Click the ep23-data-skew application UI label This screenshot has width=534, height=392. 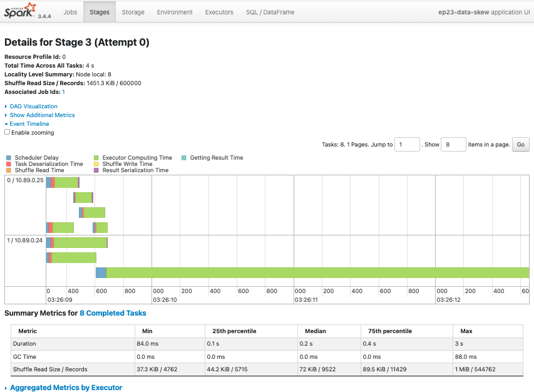coord(484,12)
